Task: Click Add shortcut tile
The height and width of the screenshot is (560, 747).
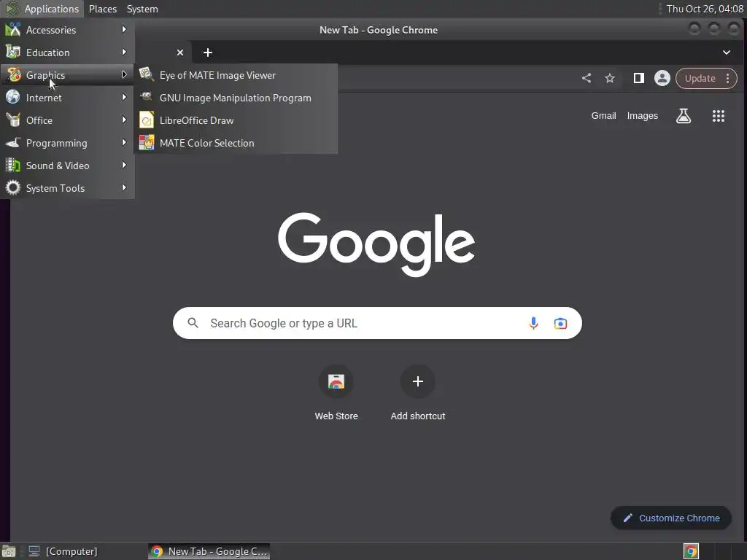Action: (418, 393)
